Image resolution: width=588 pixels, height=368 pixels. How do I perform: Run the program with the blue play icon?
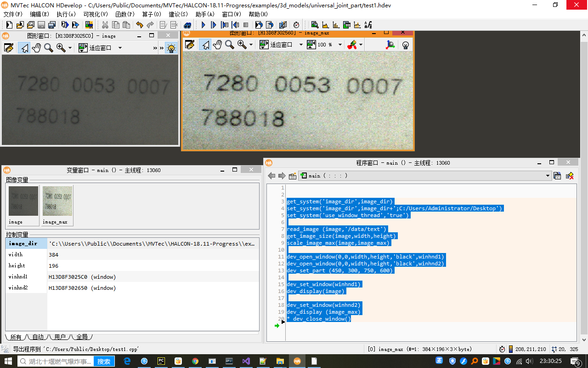(203, 24)
